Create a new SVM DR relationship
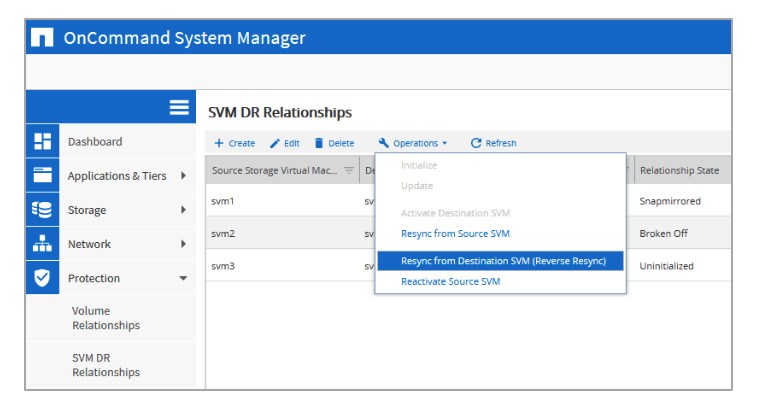 pos(235,143)
